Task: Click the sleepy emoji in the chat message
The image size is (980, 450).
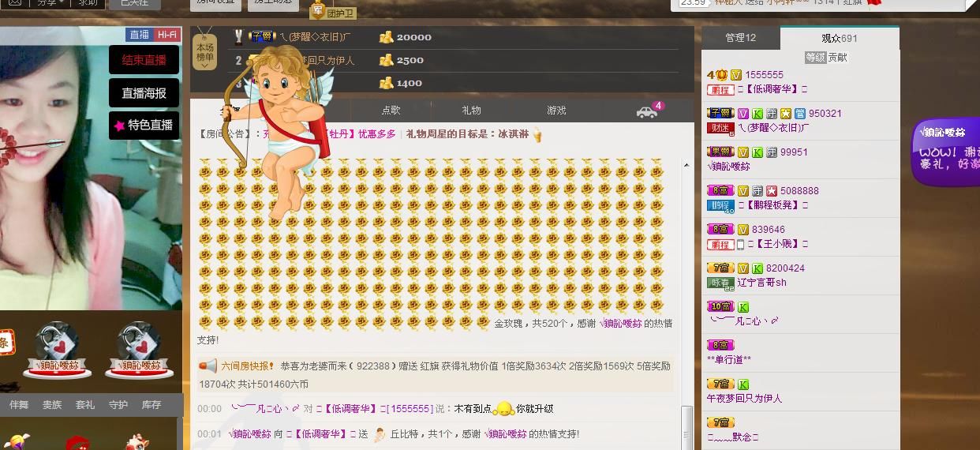Action: [503, 409]
